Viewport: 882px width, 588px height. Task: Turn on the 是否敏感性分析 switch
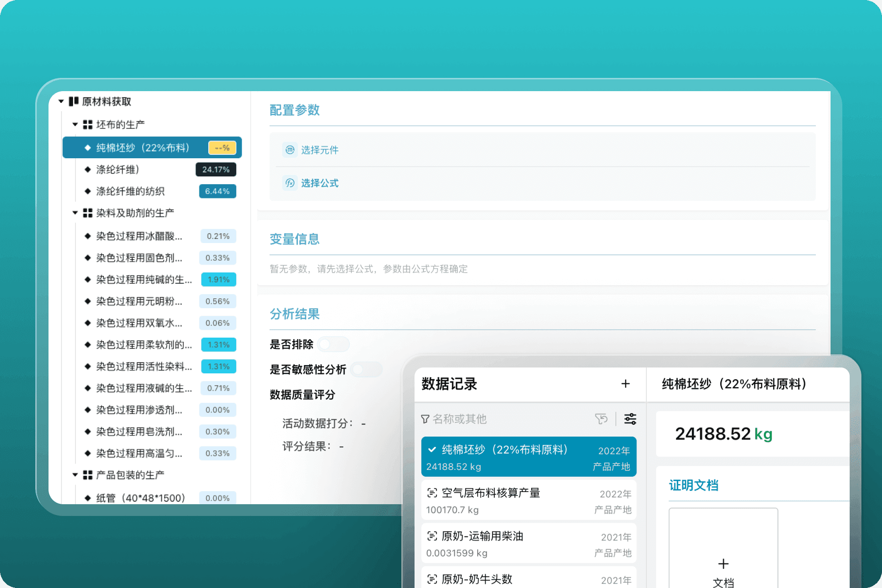[x=367, y=369]
